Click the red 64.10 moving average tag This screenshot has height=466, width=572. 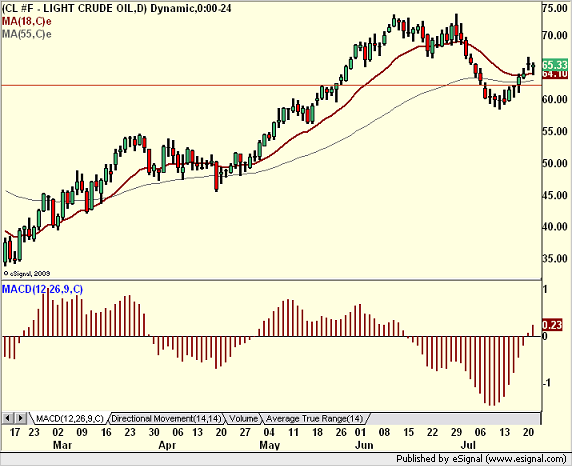pyautogui.click(x=555, y=74)
